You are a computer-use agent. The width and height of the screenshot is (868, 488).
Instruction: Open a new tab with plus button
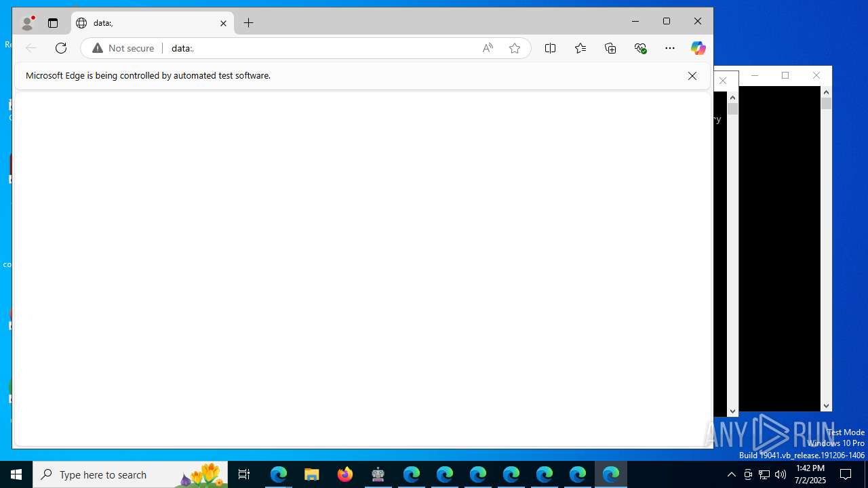pyautogui.click(x=249, y=23)
